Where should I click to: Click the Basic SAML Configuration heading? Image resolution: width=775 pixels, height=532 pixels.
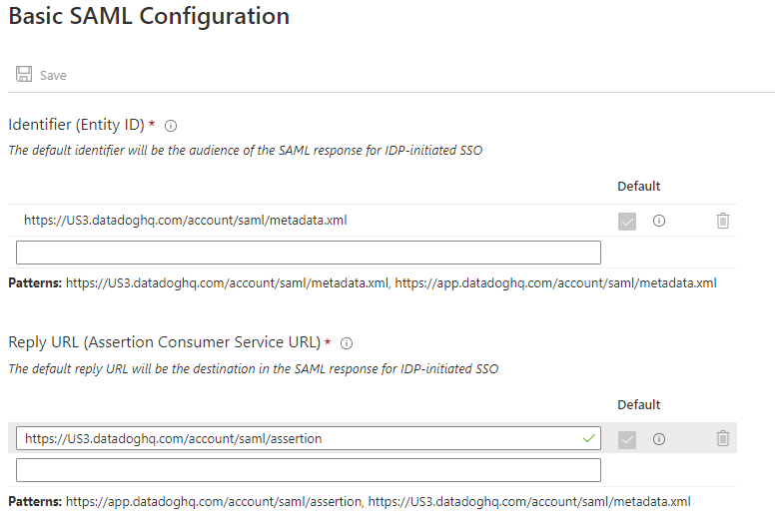click(149, 17)
